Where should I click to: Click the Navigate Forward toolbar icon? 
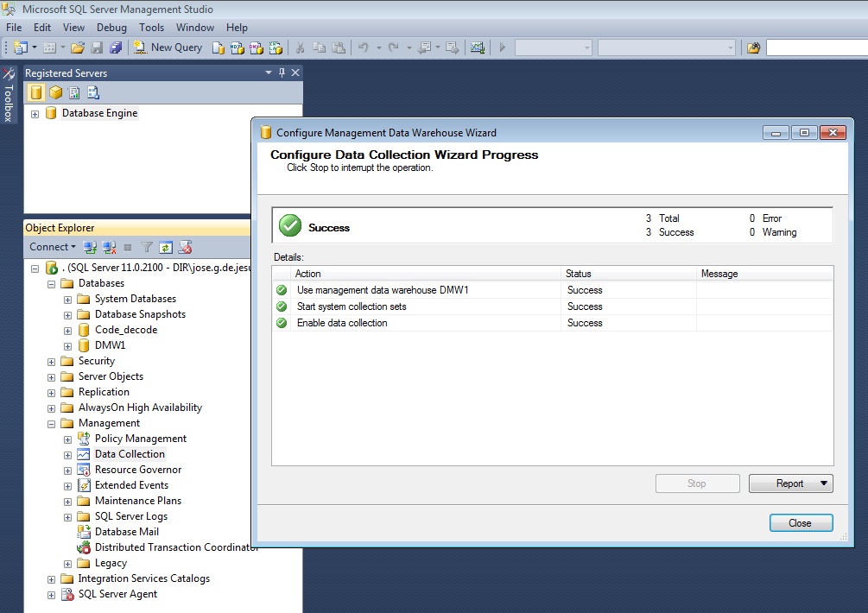pyautogui.click(x=453, y=47)
